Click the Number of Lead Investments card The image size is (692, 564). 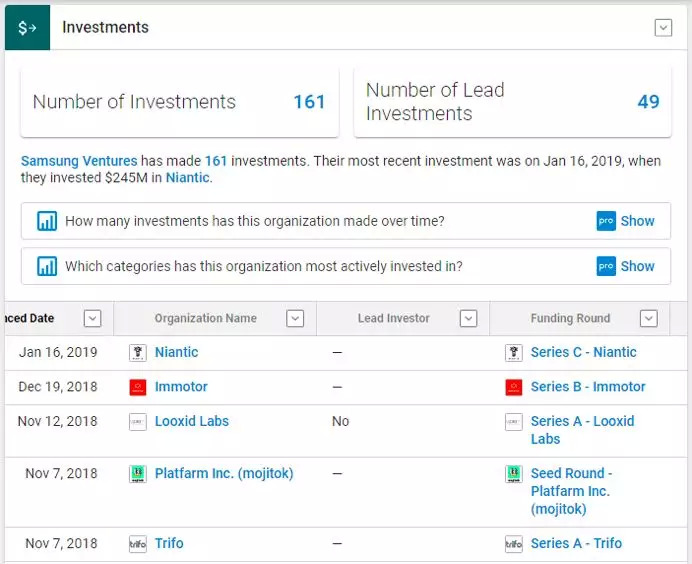(x=512, y=102)
